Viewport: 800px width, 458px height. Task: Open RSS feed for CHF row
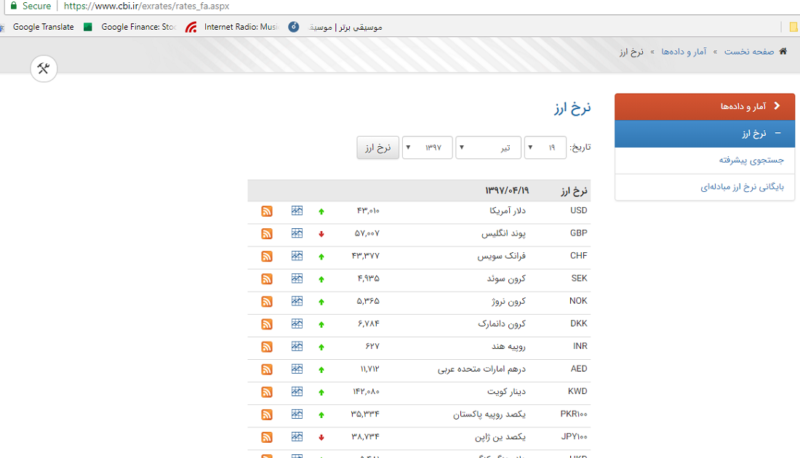266,256
